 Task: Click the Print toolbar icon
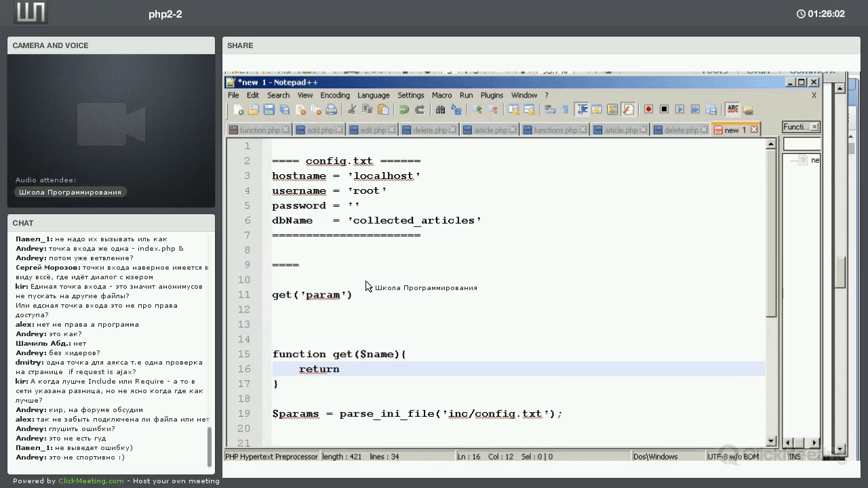coord(332,110)
